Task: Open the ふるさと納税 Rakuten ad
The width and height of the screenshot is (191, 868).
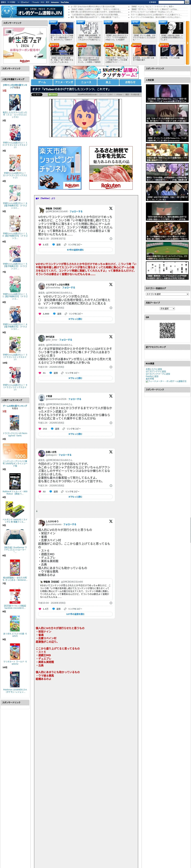Action: click(111, 168)
